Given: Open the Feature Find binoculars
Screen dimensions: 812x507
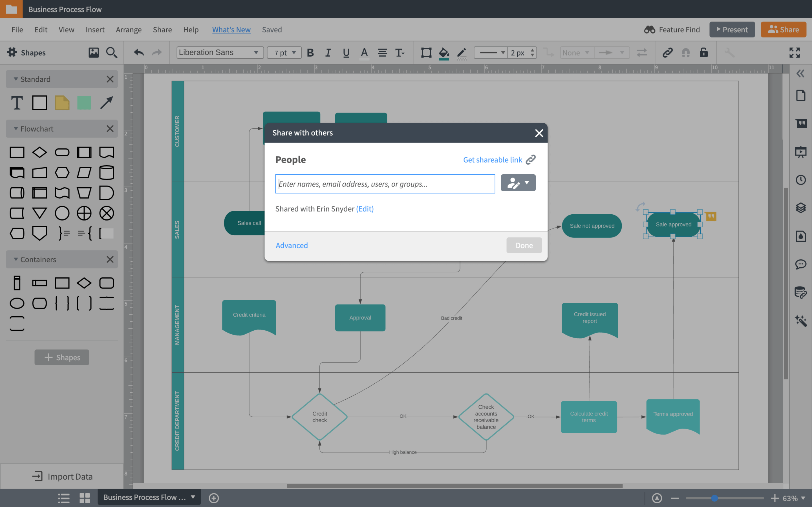Looking at the screenshot, I should tap(650, 30).
